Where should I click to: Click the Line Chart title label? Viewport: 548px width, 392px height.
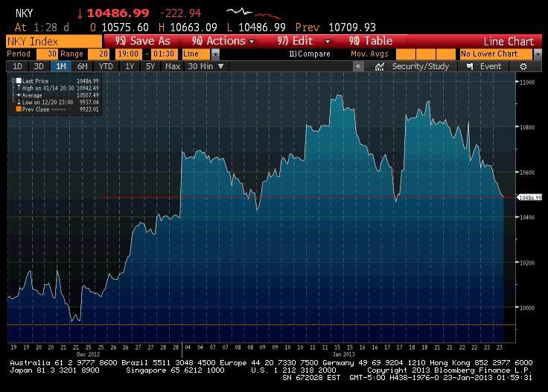[x=509, y=42]
